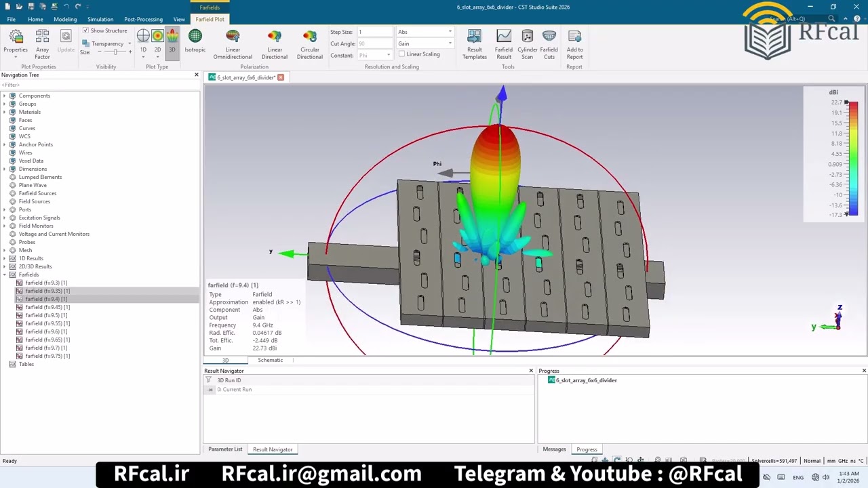This screenshot has width=868, height=488.
Task: Click the navigation tree Filter field
Action: click(x=100, y=85)
